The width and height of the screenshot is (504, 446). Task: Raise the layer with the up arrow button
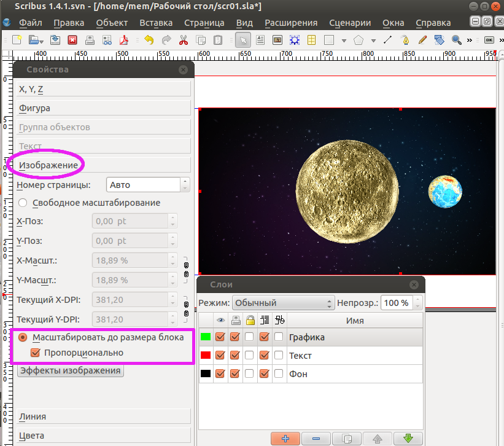pyautogui.click(x=378, y=439)
